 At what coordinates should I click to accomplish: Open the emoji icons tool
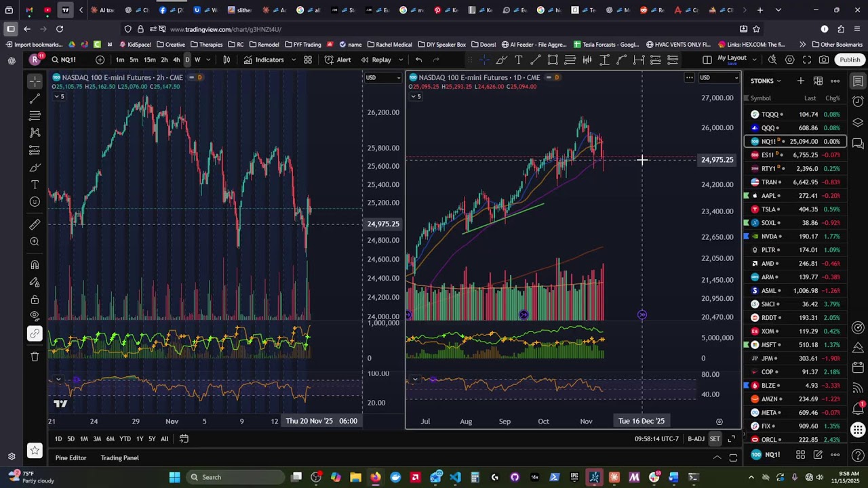click(x=35, y=201)
